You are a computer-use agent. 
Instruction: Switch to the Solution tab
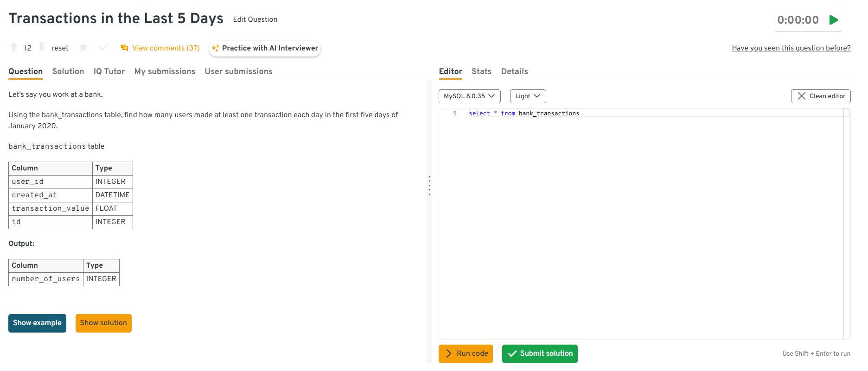coord(68,71)
